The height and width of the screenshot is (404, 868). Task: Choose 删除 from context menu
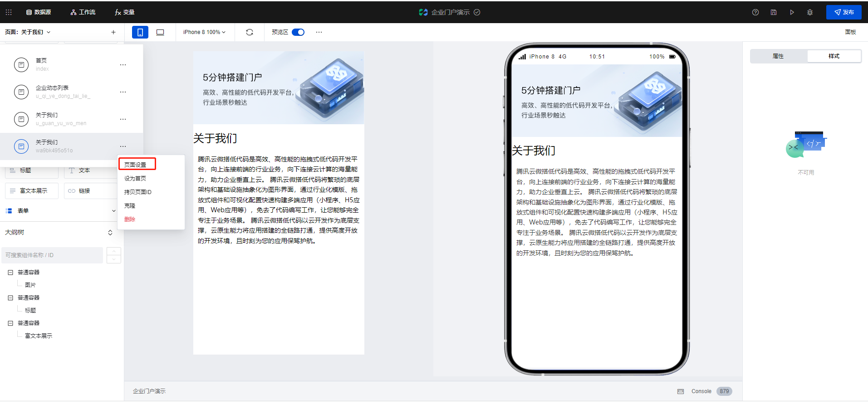pyautogui.click(x=130, y=219)
